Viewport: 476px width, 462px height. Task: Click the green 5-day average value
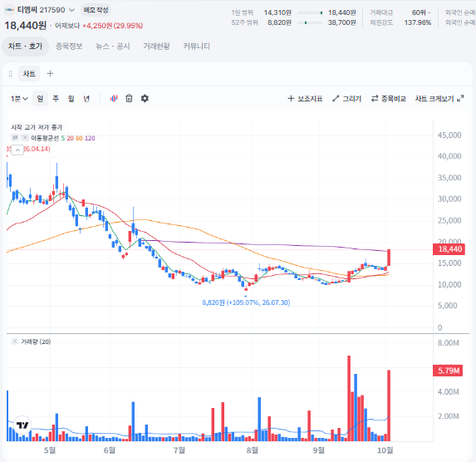[x=63, y=138]
